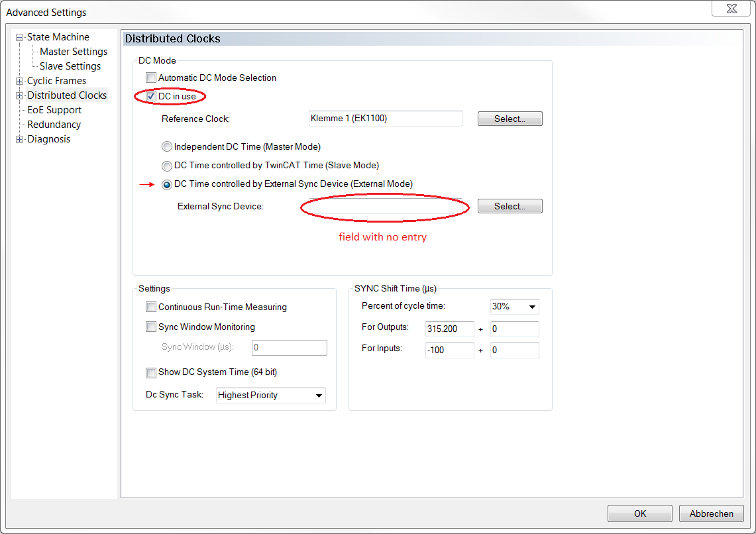Viewport: 756px width, 534px height.
Task: Open the EoE Support page
Action: coord(54,110)
